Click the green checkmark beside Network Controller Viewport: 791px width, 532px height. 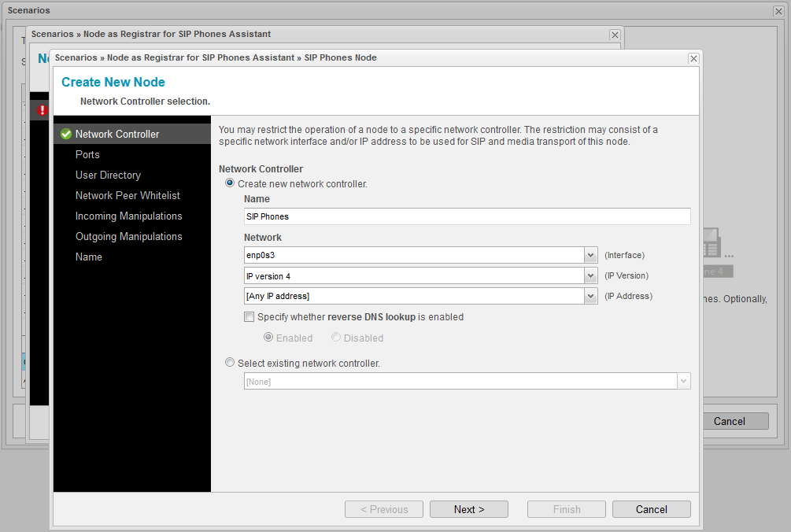pyautogui.click(x=66, y=135)
